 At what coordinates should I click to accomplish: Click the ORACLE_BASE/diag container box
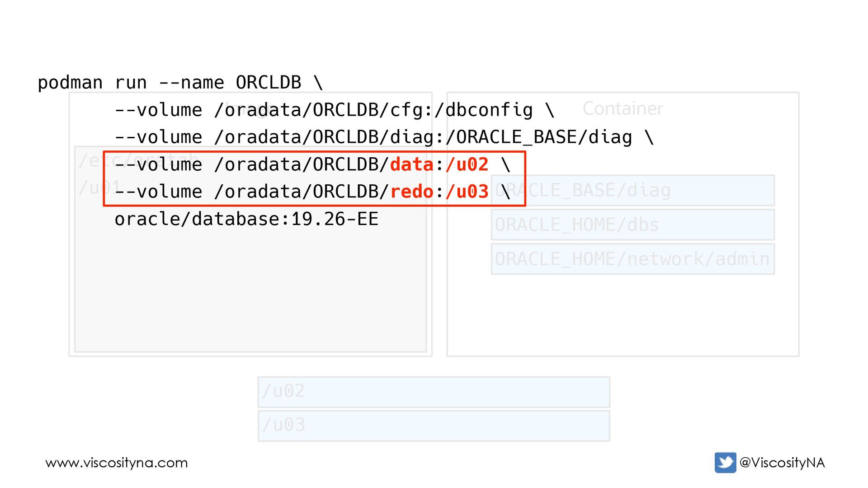pos(632,190)
